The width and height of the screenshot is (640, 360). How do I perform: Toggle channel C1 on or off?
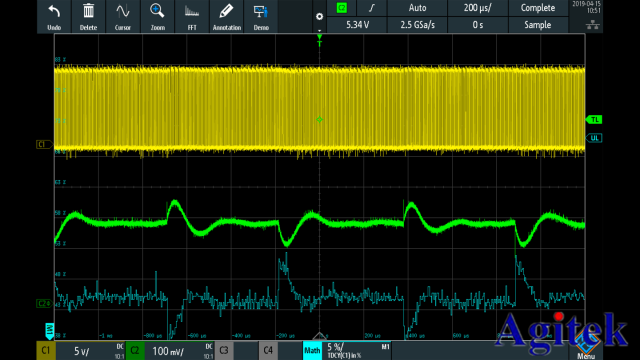point(46,351)
